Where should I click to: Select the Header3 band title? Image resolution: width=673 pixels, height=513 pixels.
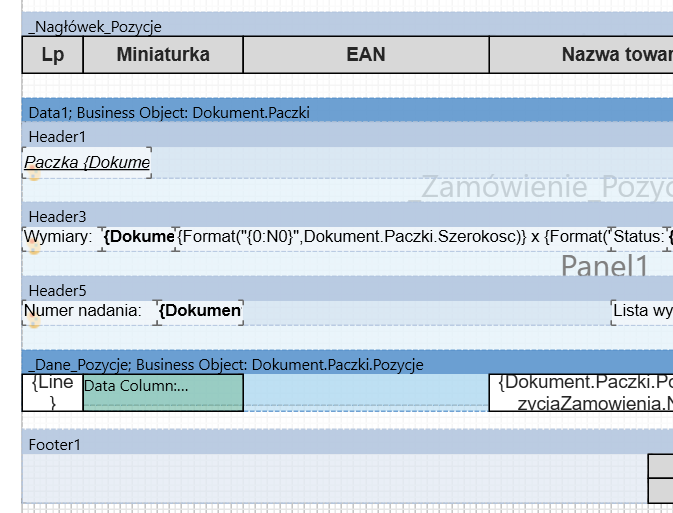(57, 216)
